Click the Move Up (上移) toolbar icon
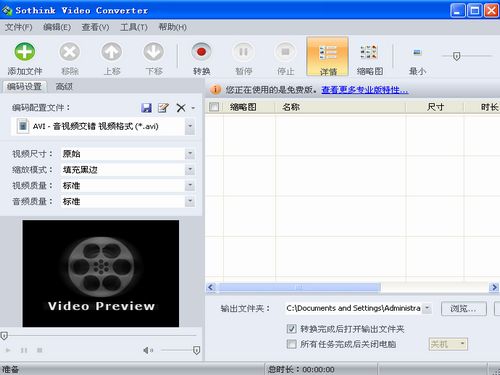This screenshot has width=500, height=375. pyautogui.click(x=112, y=52)
